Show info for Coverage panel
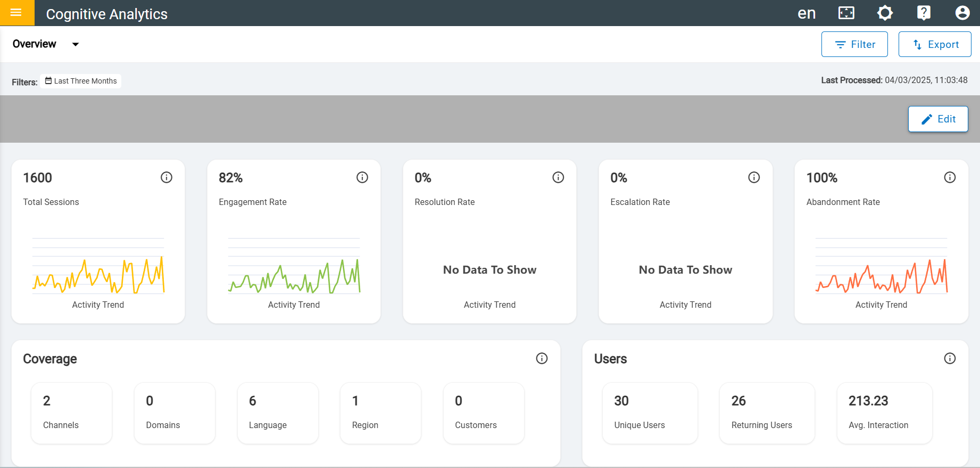This screenshot has height=468, width=980. [x=542, y=358]
